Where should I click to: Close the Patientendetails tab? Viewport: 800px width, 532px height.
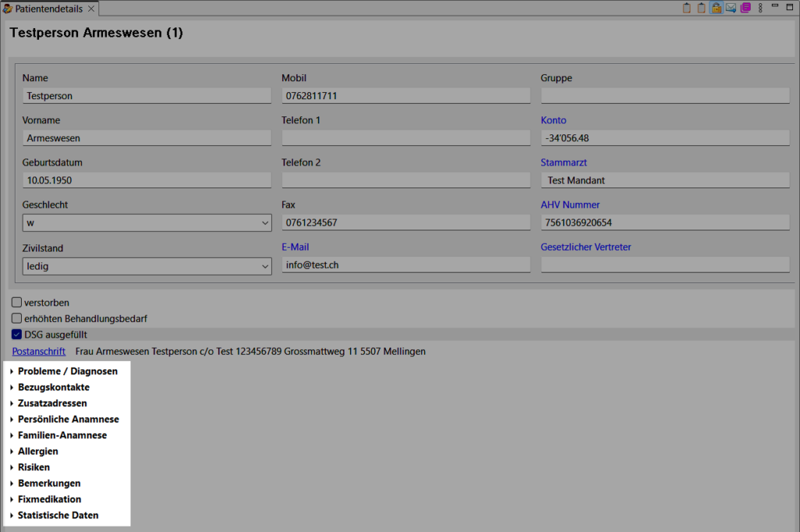[x=91, y=9]
